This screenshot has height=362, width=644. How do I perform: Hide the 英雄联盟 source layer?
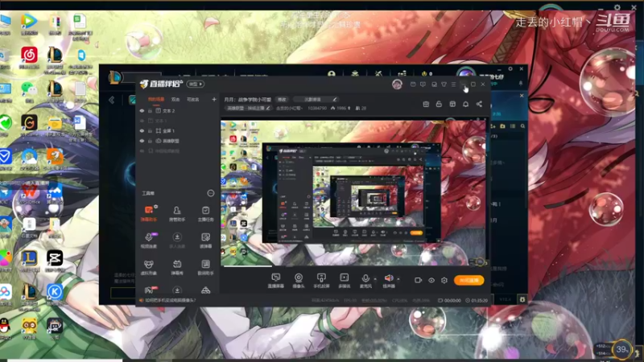142,141
